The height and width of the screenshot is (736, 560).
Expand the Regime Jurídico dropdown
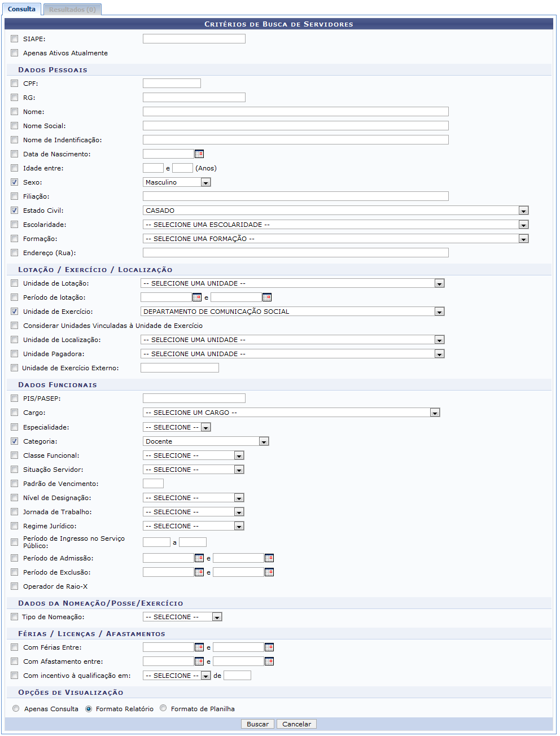click(x=239, y=526)
